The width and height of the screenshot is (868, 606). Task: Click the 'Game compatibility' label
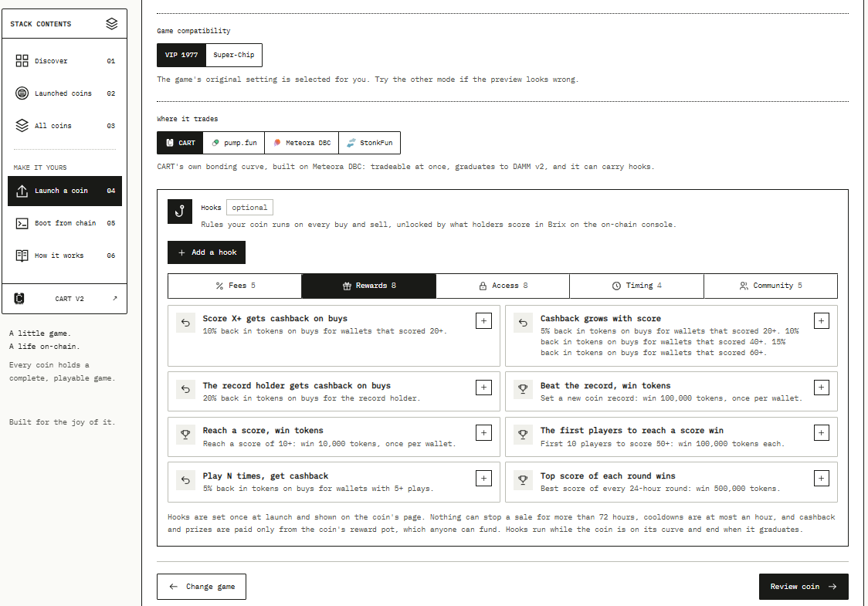tap(193, 31)
